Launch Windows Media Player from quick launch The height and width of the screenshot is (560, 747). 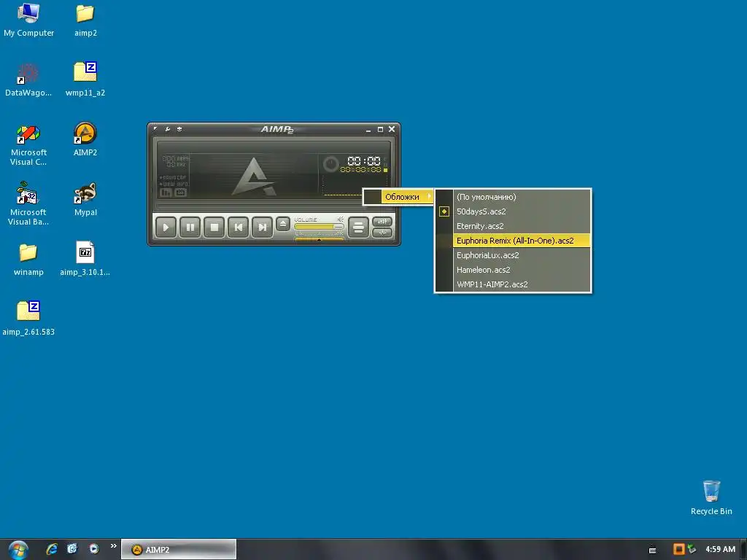pos(94,549)
